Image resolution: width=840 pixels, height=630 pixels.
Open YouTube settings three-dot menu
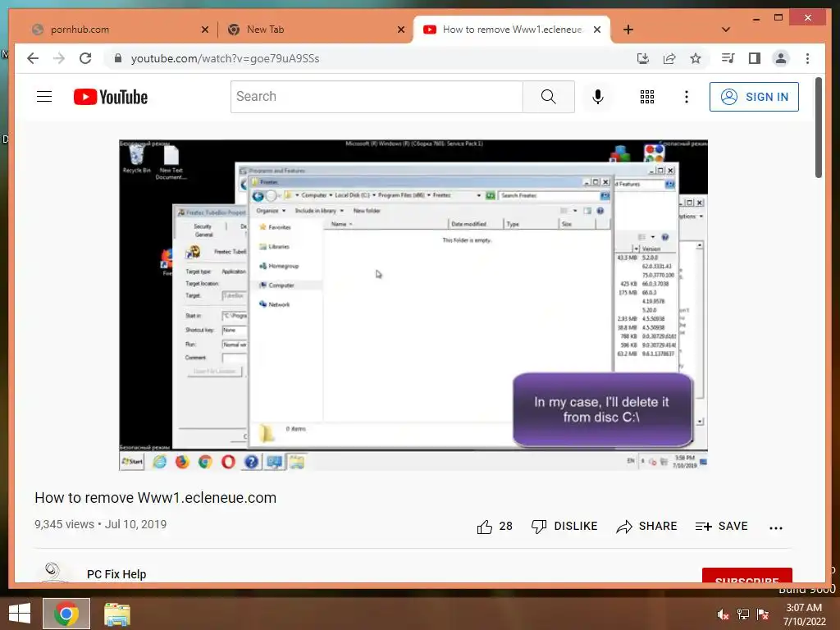[x=687, y=97]
